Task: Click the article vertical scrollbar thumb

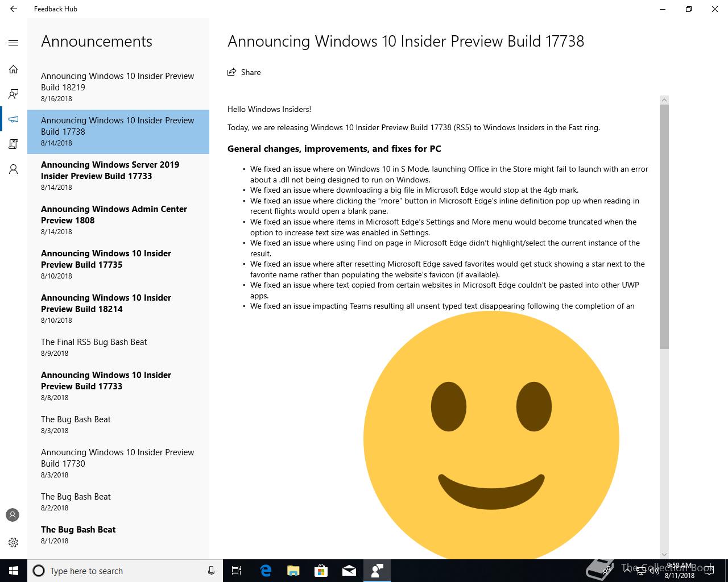Action: [x=664, y=227]
